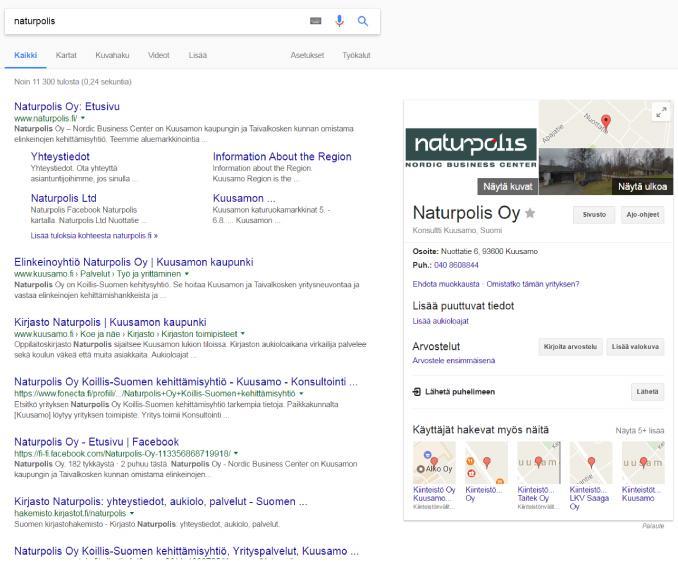Open the Lisää menu
The height and width of the screenshot is (561, 678).
198,55
